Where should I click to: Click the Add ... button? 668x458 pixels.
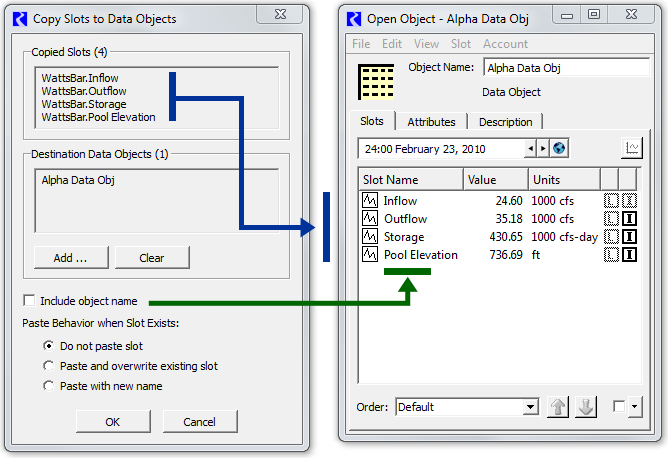point(71,257)
